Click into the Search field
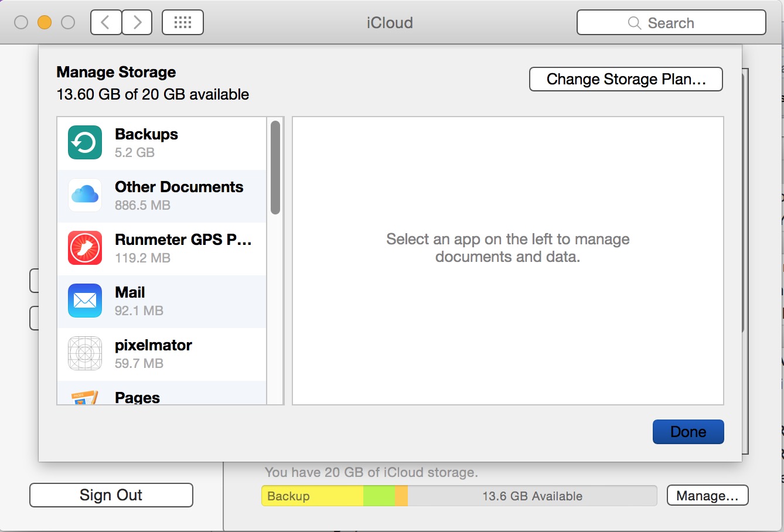This screenshot has width=784, height=532. (x=671, y=22)
